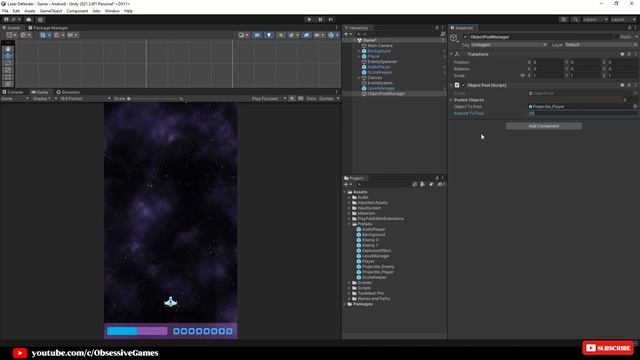Screen dimensions: 640x360
Task: Toggle the Object Pool script enabled checkbox
Action: click(x=463, y=85)
